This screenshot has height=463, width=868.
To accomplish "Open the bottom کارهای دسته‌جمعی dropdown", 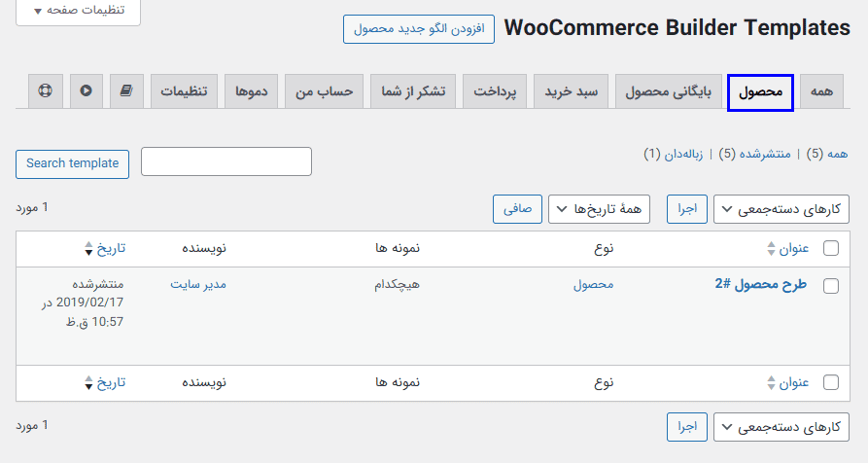I will tap(781, 427).
